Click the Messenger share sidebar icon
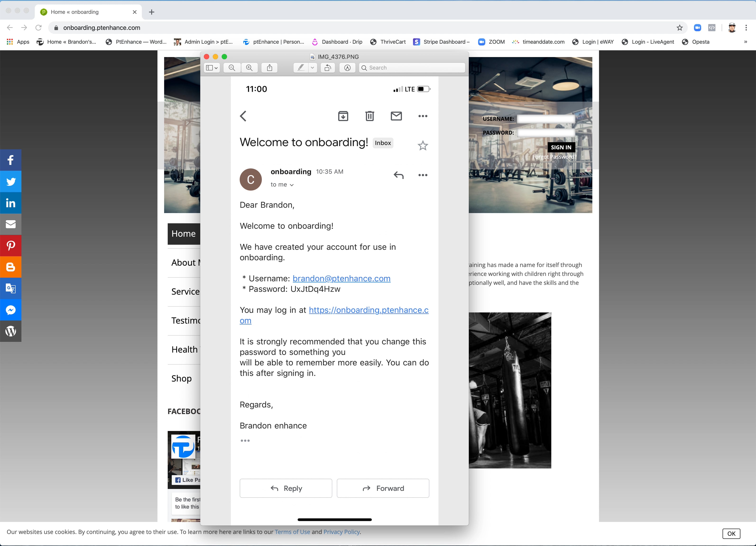 11,310
